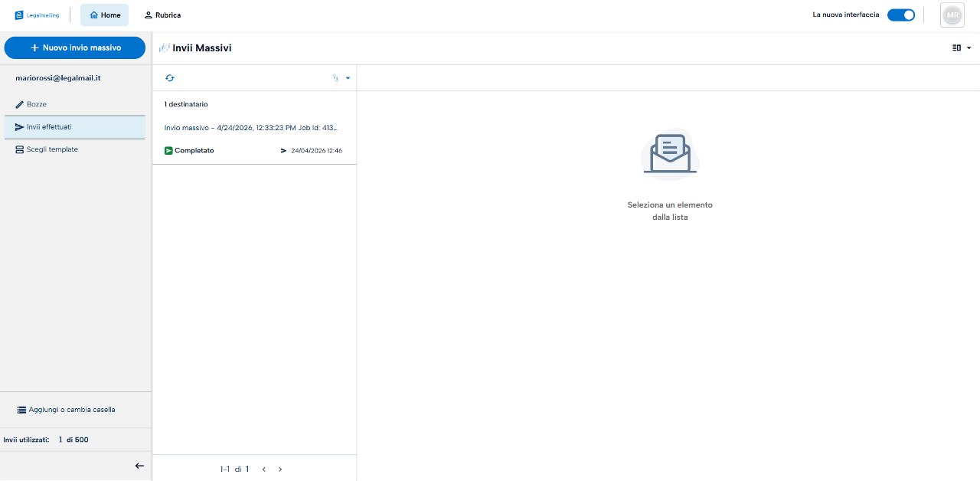Click the layout view icon
The image size is (980, 481).
956,47
